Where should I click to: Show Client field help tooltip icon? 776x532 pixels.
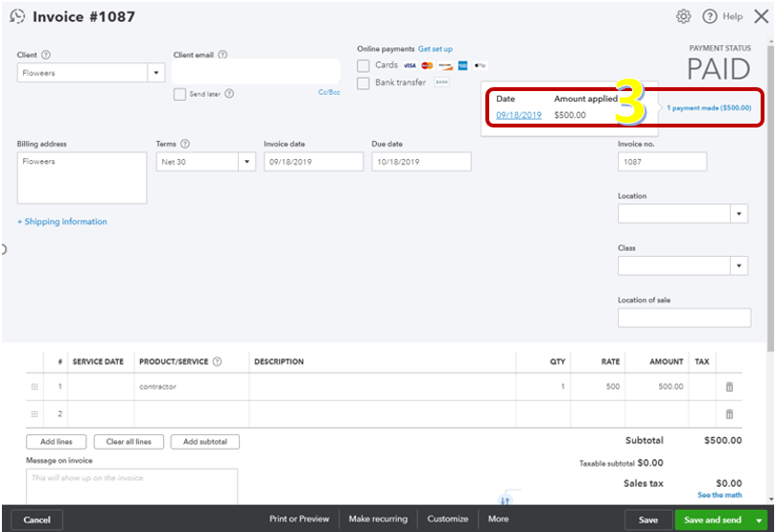tap(45, 55)
